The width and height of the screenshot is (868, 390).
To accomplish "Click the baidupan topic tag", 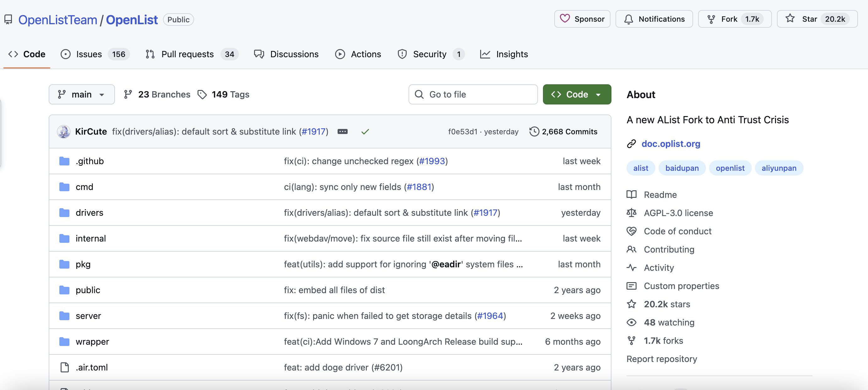I will coord(682,168).
